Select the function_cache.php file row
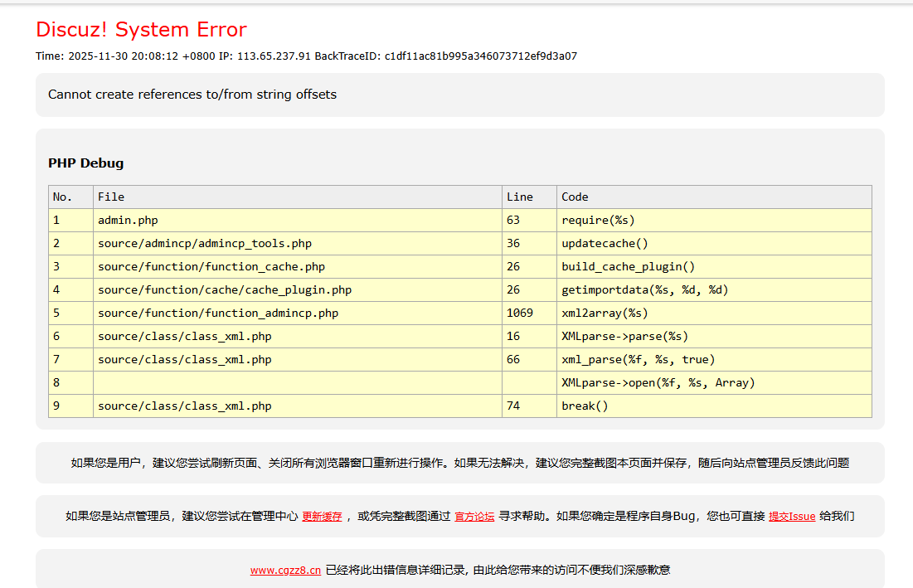The width and height of the screenshot is (913, 588). (x=211, y=267)
